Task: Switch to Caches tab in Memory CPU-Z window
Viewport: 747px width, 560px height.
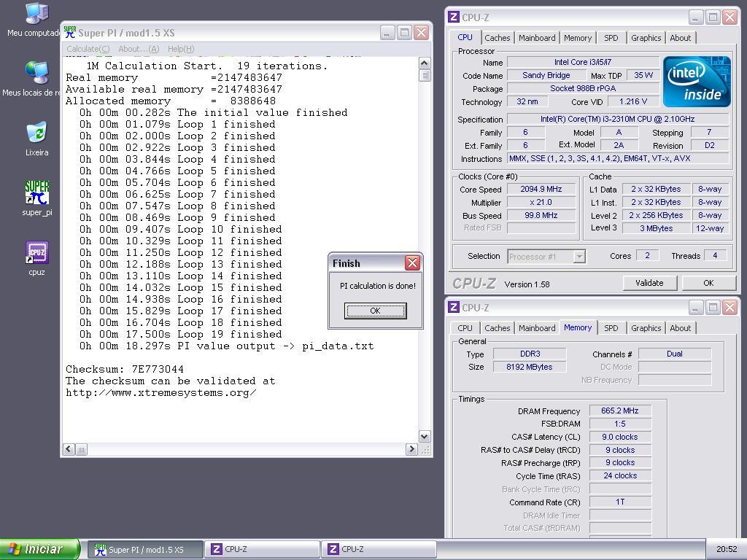Action: pos(497,328)
